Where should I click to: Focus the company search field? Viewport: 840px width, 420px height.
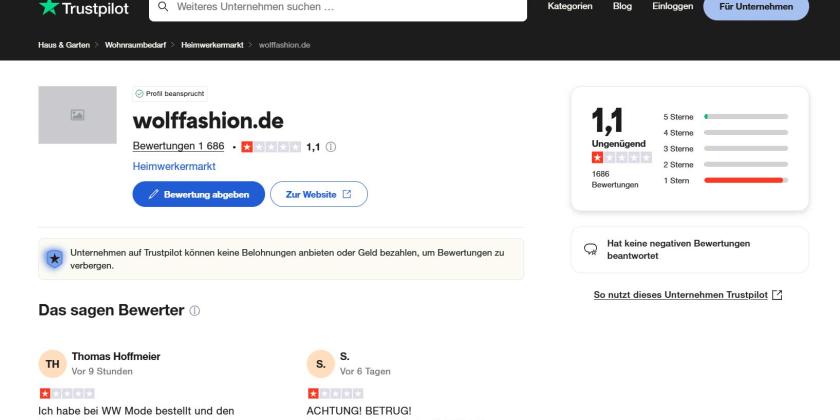338,8
